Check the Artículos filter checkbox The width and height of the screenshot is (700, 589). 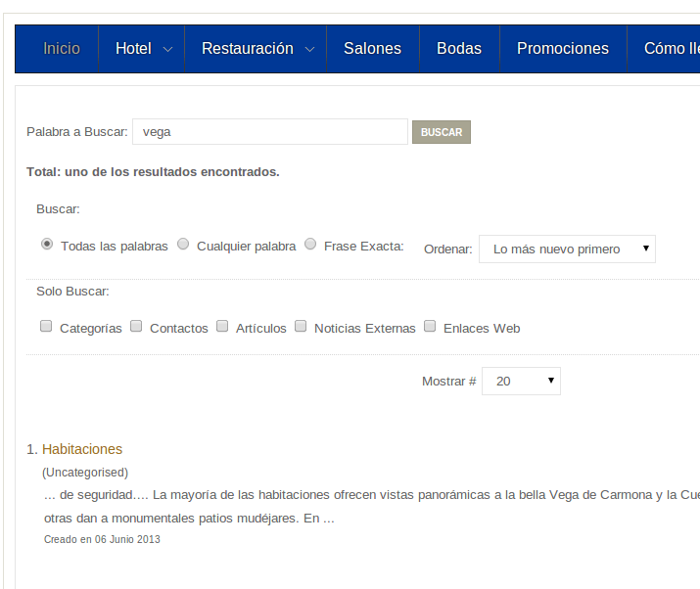click(222, 326)
